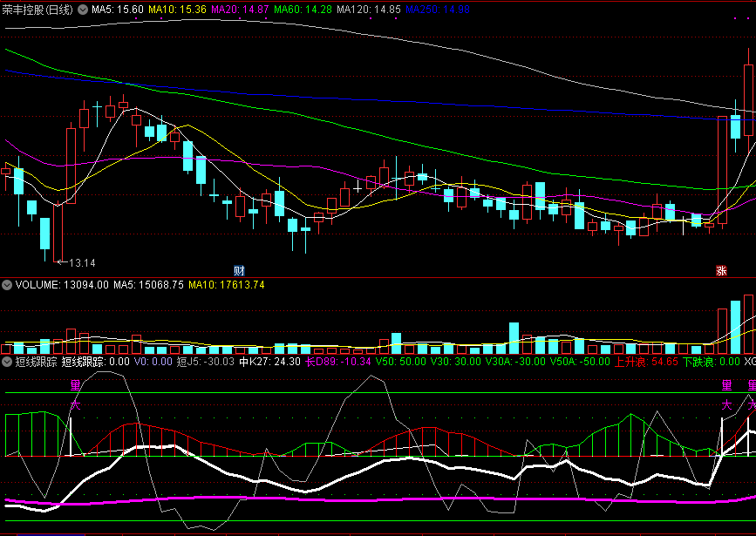
Task: Click the 中K27: 24.30 indicator value
Action: coord(270,362)
